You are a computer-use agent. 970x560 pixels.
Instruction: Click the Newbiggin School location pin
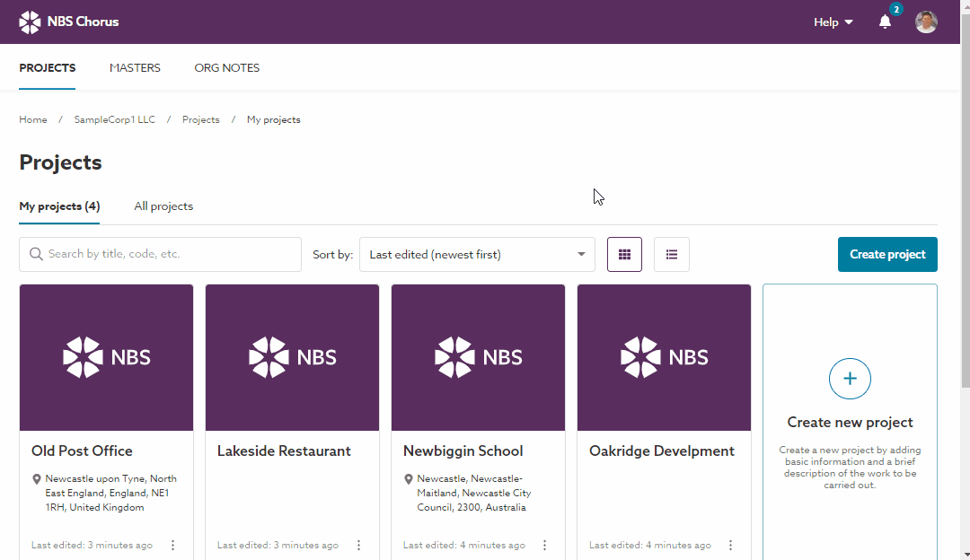(x=409, y=479)
